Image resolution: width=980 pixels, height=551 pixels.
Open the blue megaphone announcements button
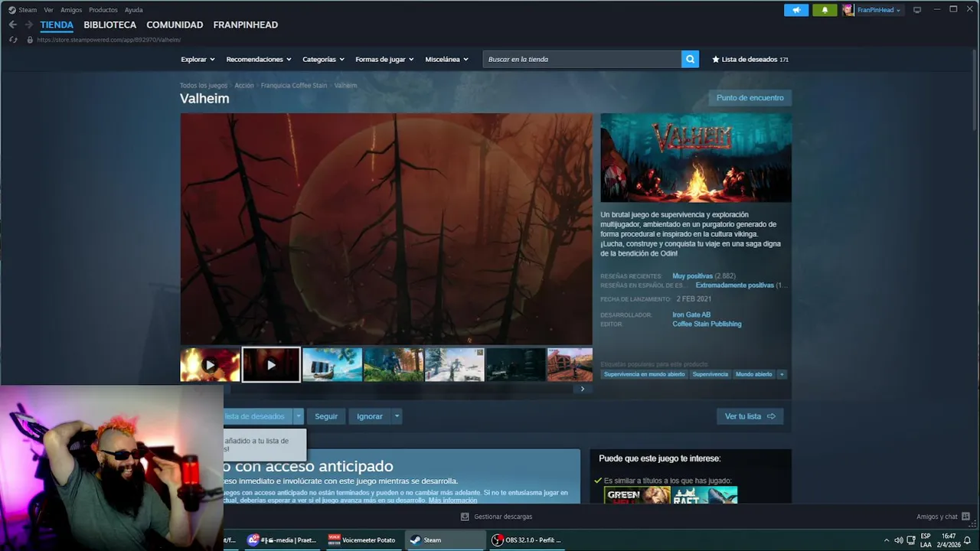[x=796, y=10]
